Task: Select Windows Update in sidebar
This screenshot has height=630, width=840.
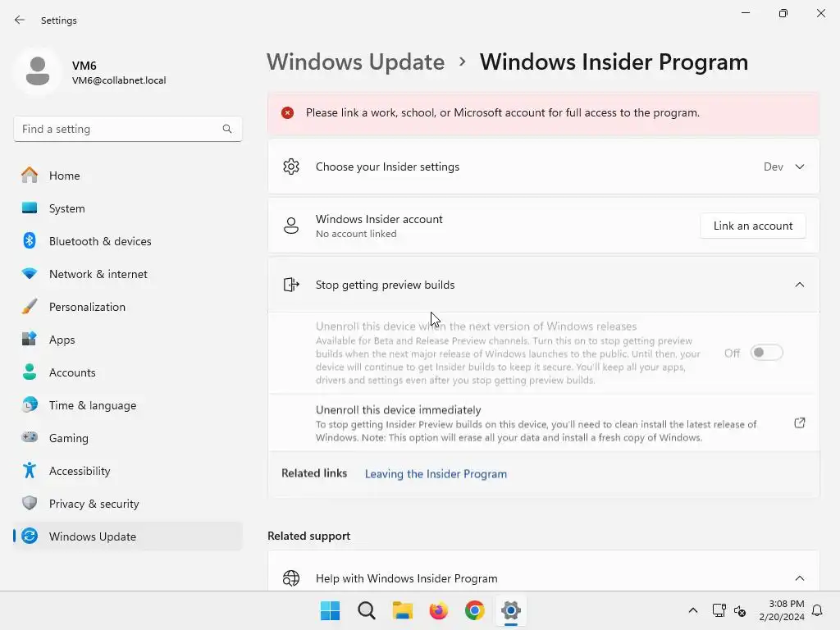Action: point(127,536)
